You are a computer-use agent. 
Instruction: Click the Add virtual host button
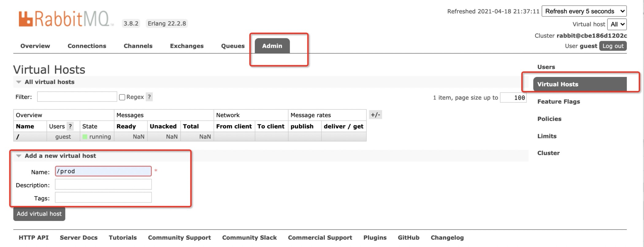pos(39,214)
